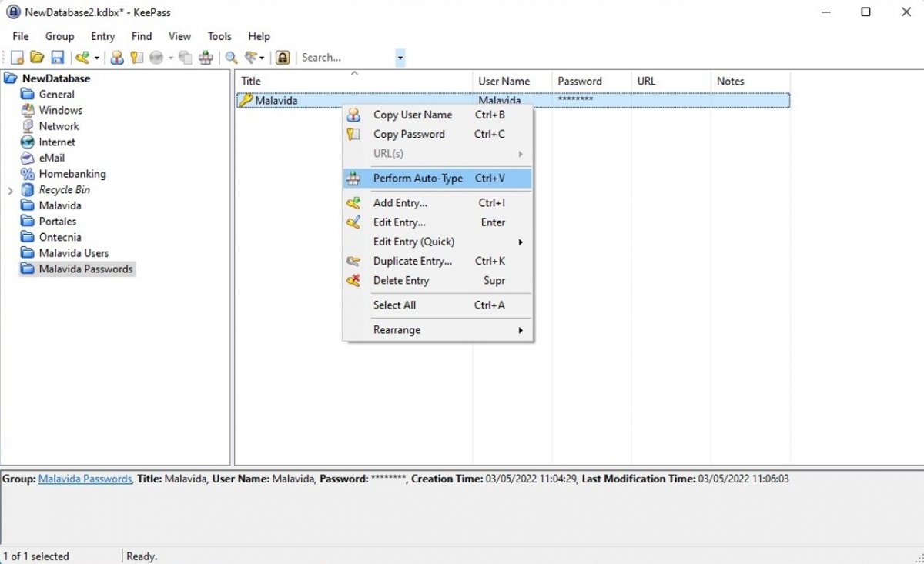Image resolution: width=924 pixels, height=564 pixels.
Task: Sort entries by URL column header
Action: tap(671, 81)
